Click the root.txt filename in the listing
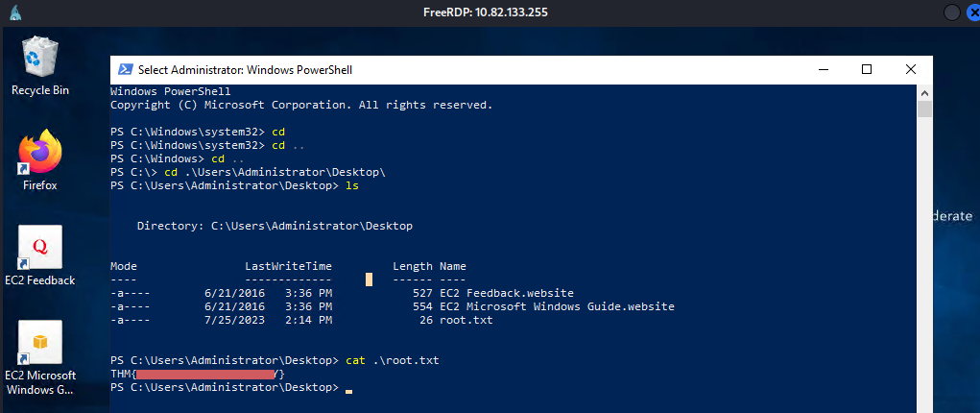 coord(466,320)
